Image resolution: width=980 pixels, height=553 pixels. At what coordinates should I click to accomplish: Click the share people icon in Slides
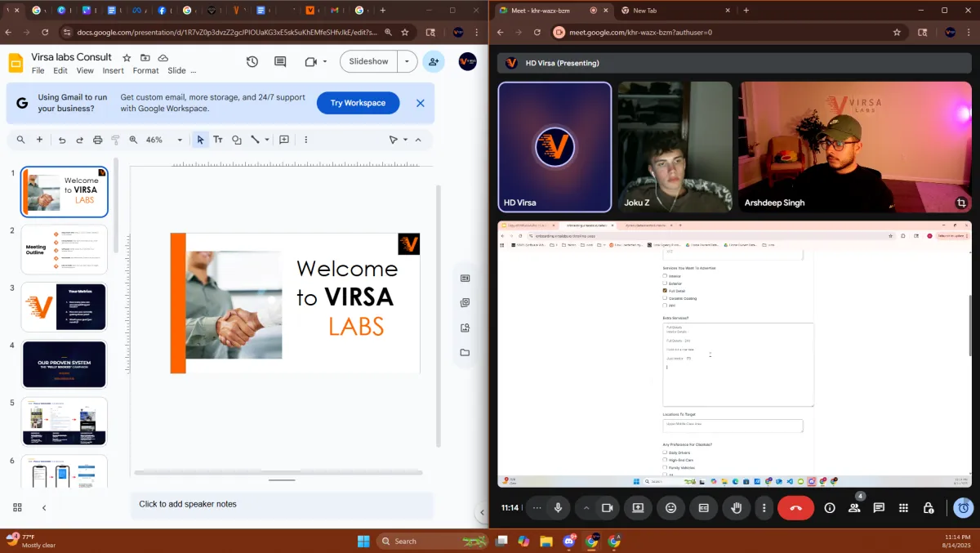coord(433,62)
